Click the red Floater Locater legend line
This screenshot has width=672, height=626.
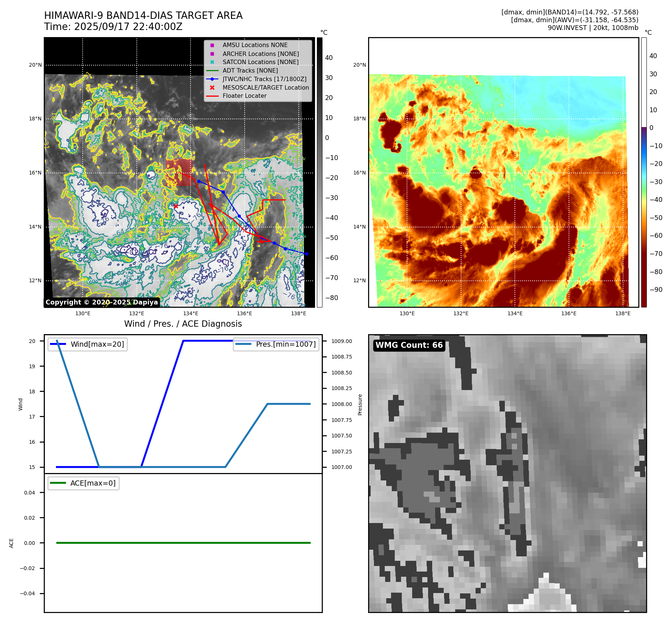pos(212,96)
